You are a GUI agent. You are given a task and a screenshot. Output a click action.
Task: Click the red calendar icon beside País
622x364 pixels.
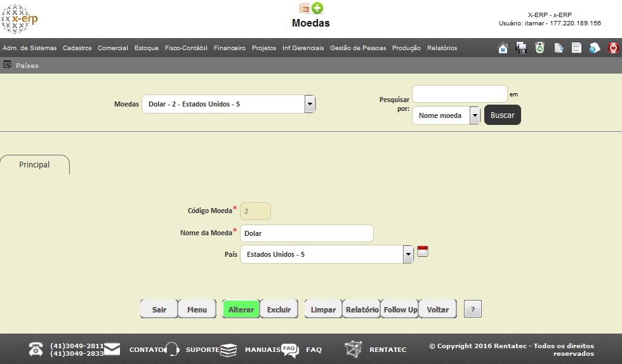pyautogui.click(x=423, y=251)
